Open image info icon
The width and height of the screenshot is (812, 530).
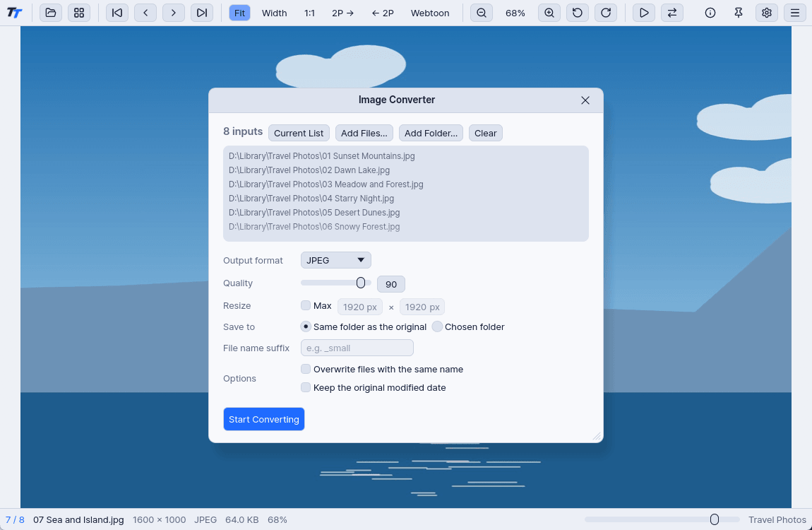[x=710, y=13]
